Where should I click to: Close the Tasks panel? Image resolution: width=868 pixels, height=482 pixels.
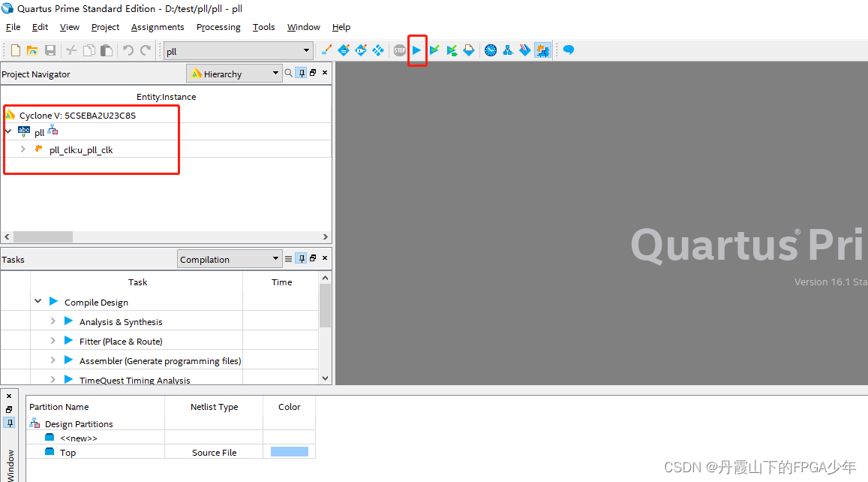pyautogui.click(x=325, y=258)
